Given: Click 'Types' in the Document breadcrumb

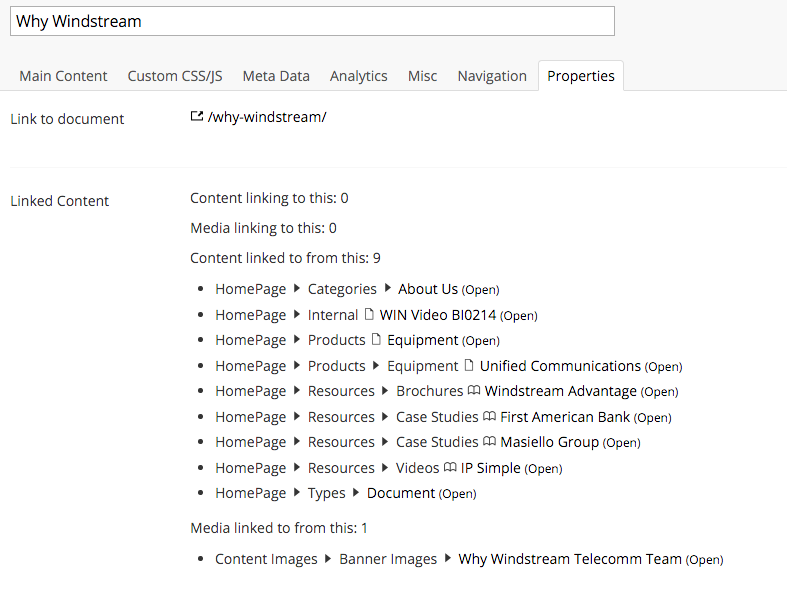Looking at the screenshot, I should (x=326, y=493).
